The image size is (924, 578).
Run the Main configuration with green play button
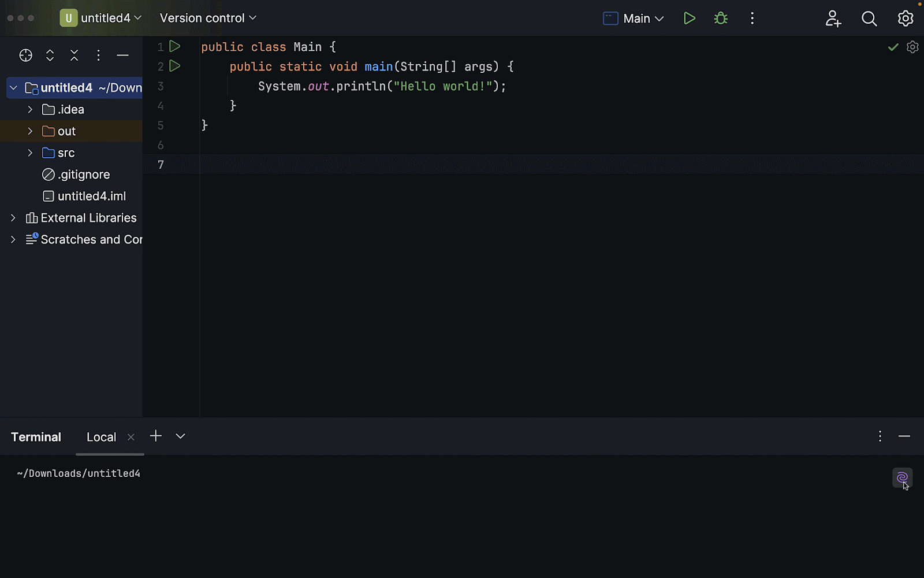click(x=689, y=18)
